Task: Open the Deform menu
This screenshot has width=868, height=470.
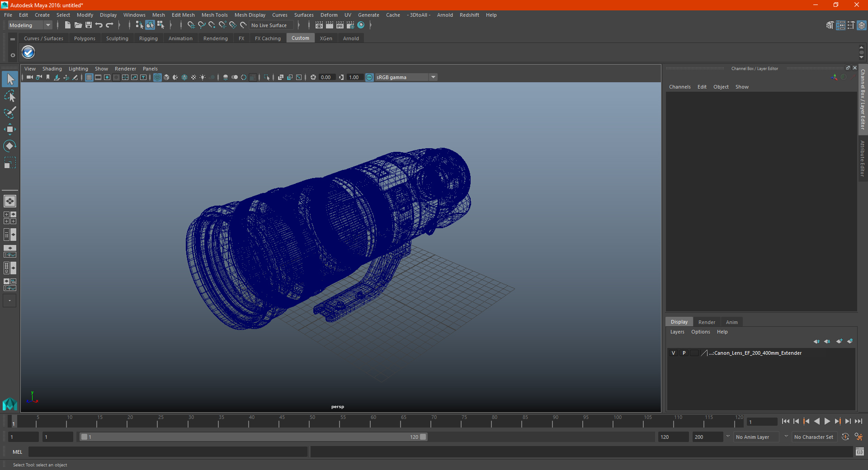Action: point(329,15)
